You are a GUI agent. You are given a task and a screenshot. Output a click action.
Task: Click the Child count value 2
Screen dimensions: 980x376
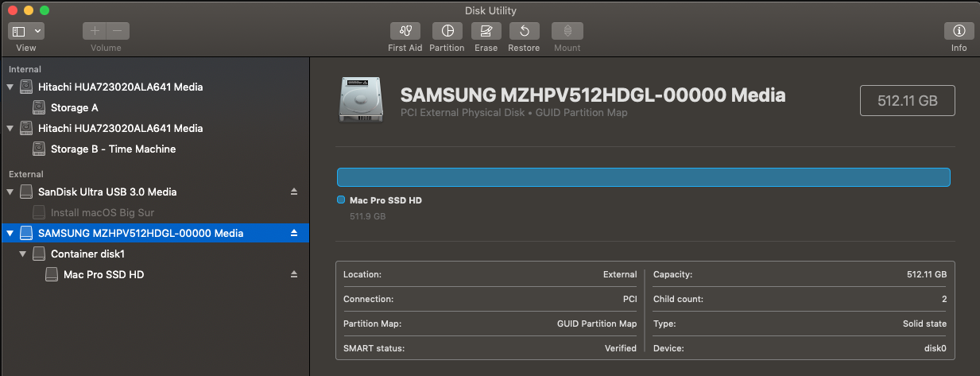(x=944, y=299)
